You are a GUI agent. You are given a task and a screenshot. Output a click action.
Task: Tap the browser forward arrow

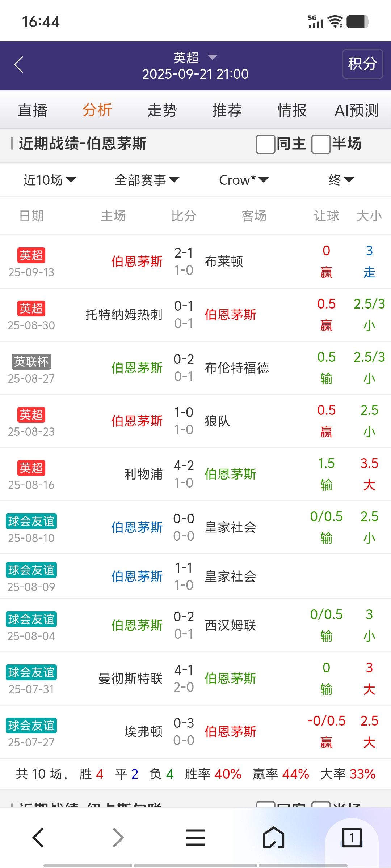(x=118, y=838)
